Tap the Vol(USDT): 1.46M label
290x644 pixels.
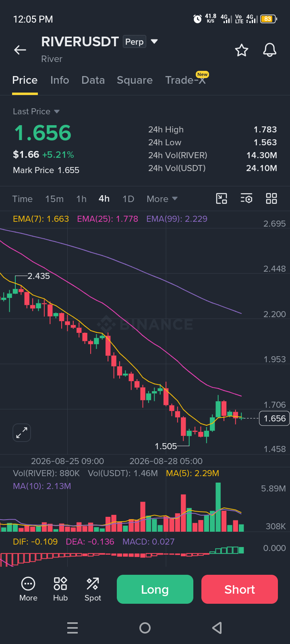123,473
